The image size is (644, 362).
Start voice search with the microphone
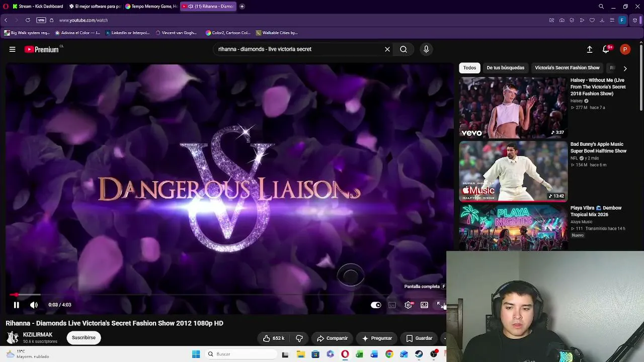click(x=426, y=49)
